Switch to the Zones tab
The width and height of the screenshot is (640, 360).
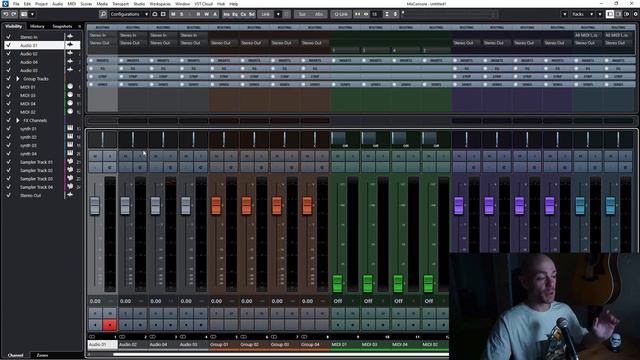coord(42,355)
